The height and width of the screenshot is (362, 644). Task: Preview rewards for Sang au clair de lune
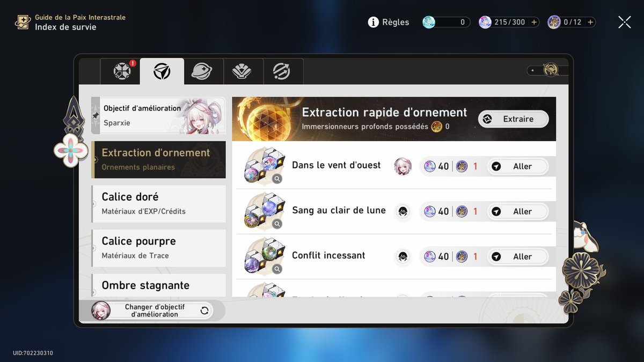277,224
